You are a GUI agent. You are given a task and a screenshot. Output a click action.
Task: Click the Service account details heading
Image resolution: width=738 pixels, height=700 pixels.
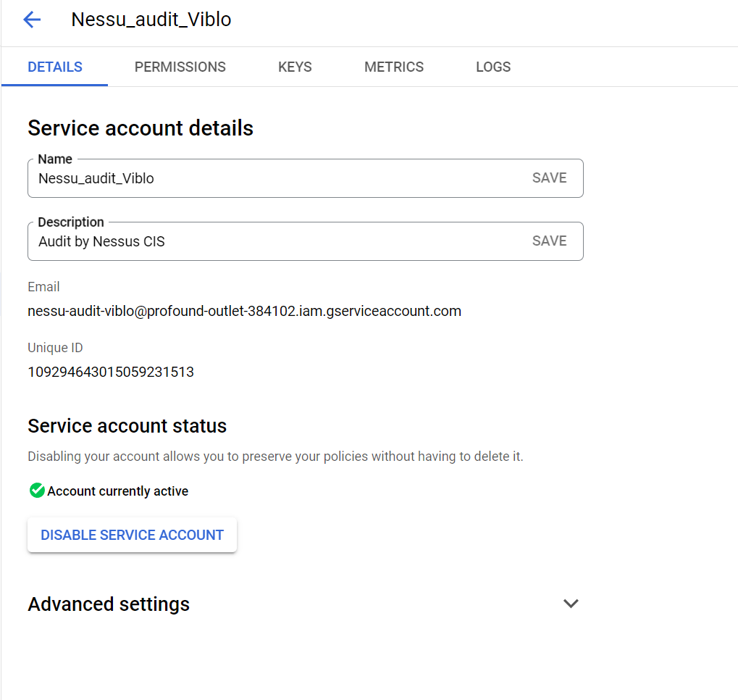[x=141, y=128]
